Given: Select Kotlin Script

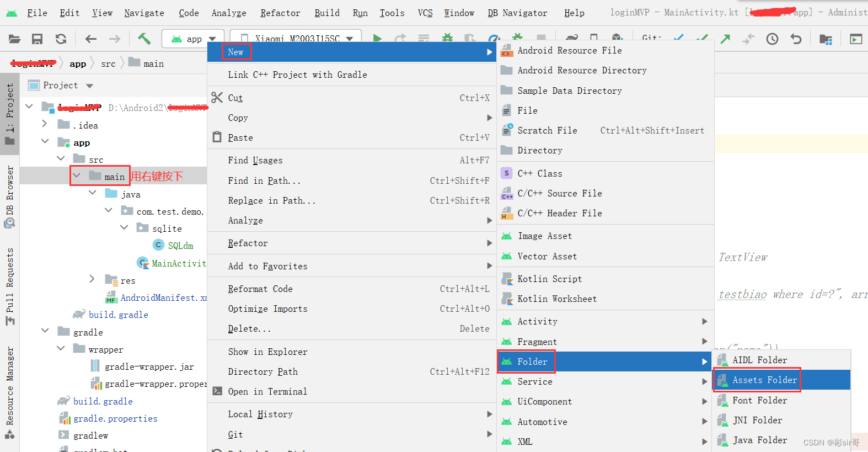Looking at the screenshot, I should tap(606, 279).
